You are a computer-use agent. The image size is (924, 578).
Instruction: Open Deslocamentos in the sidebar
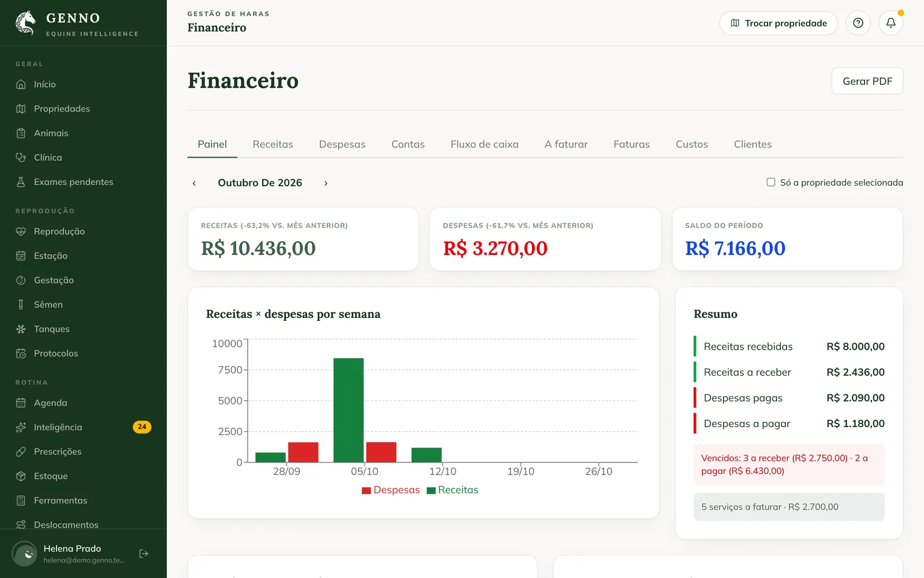pos(66,525)
